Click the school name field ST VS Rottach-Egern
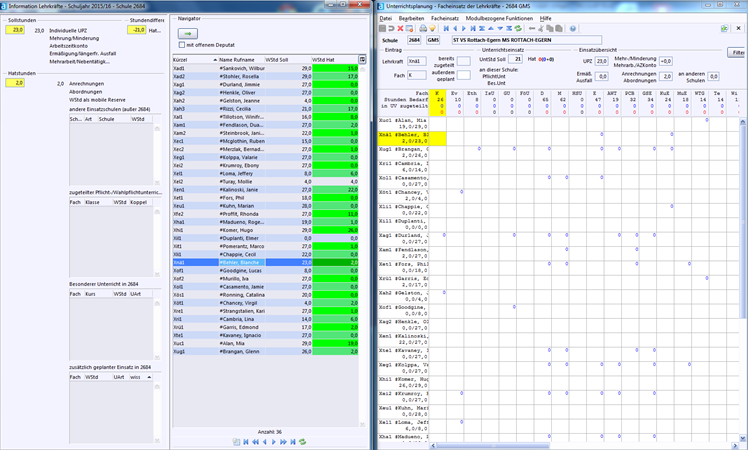This screenshot has width=749, height=450. [x=526, y=40]
